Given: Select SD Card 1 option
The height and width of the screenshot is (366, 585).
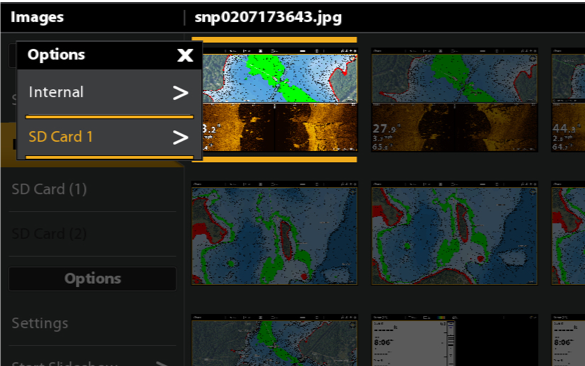Looking at the screenshot, I should click(x=109, y=137).
